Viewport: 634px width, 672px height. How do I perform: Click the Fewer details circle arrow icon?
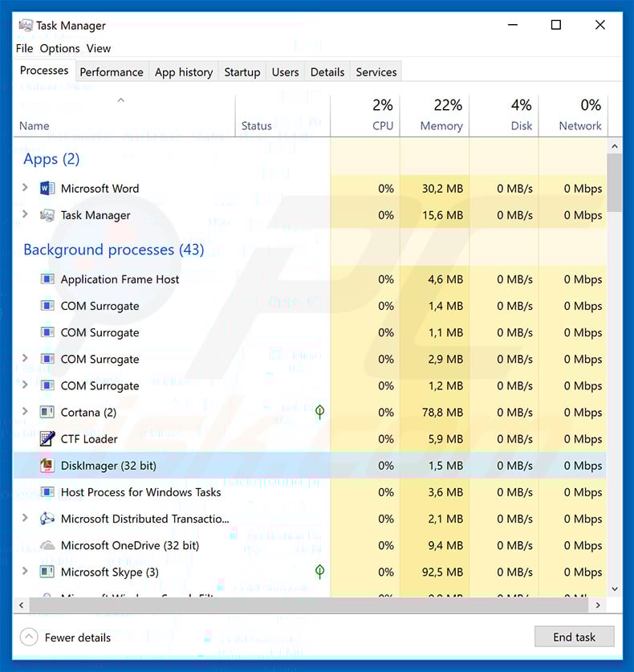click(x=29, y=637)
